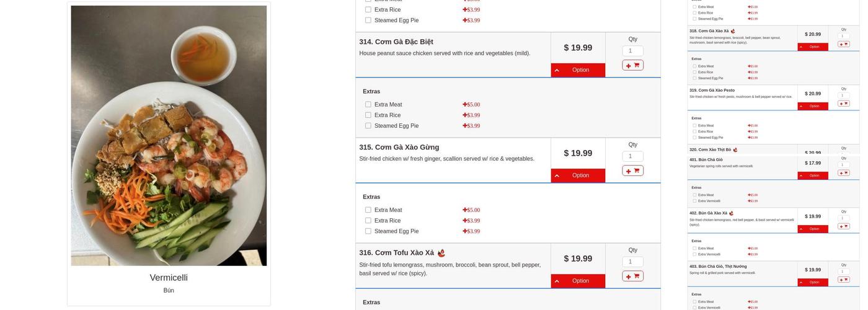The width and height of the screenshot is (868, 310).
Task: Collapse Option panel for 314 Cơm Gà Đặc Biệt
Action: click(x=578, y=70)
